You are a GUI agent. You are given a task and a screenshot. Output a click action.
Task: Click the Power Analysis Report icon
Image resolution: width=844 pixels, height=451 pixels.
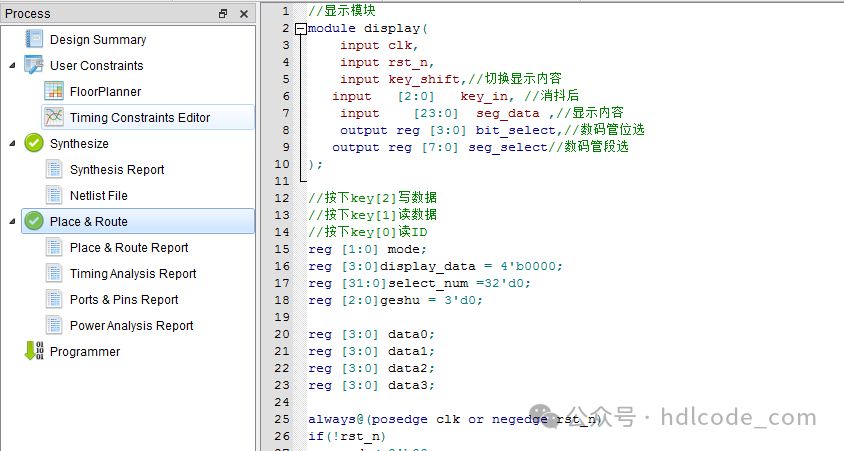(x=54, y=325)
